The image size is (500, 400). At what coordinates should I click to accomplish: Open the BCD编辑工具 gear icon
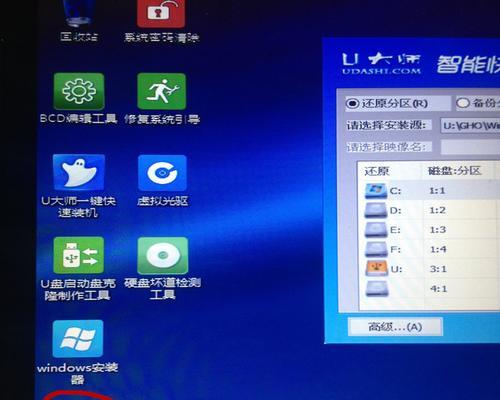point(79,92)
